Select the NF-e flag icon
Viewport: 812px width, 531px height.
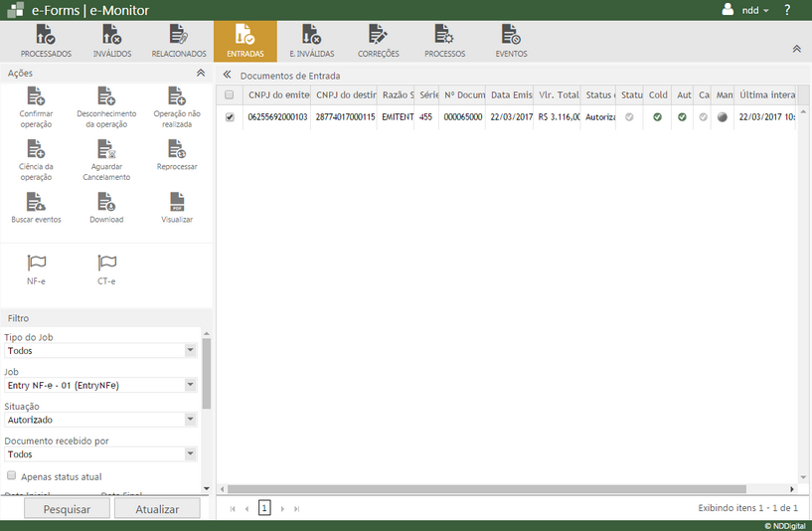[x=36, y=264]
